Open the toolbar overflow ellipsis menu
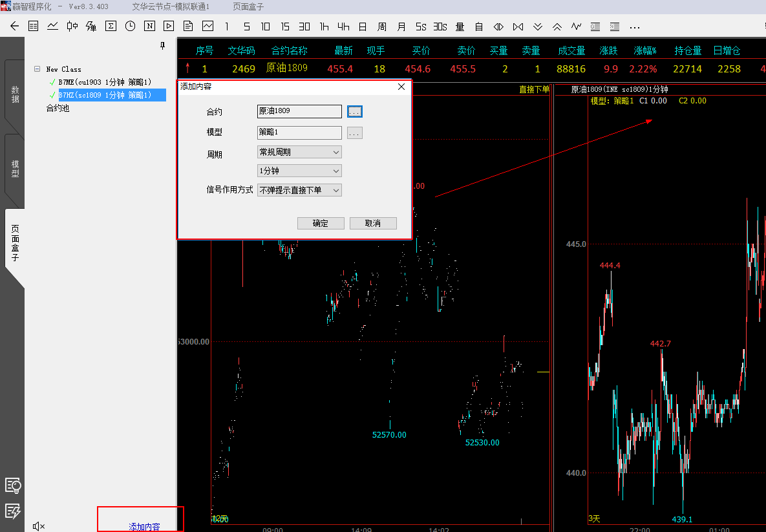The width and height of the screenshot is (766, 532). [x=634, y=27]
